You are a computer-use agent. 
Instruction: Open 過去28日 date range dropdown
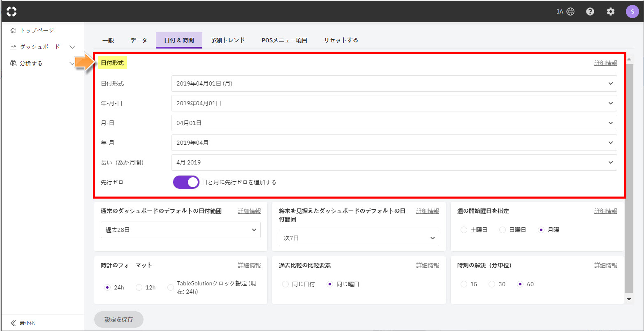click(181, 230)
